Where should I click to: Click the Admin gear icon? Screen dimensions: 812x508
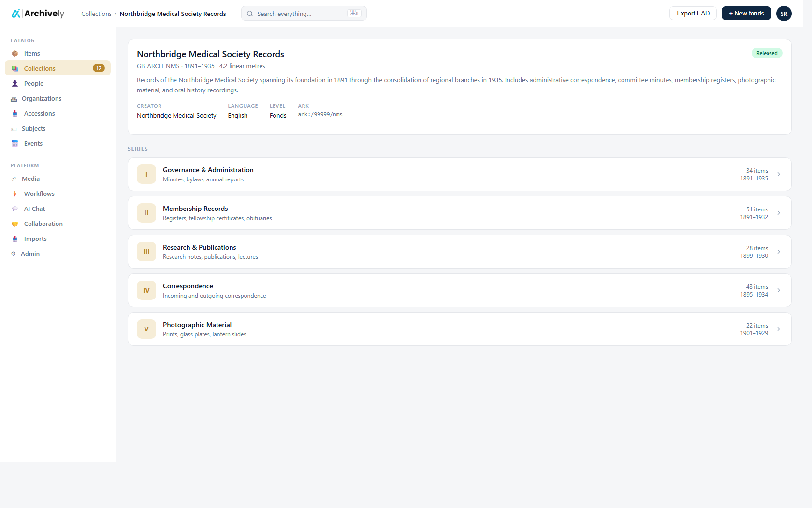(14, 254)
